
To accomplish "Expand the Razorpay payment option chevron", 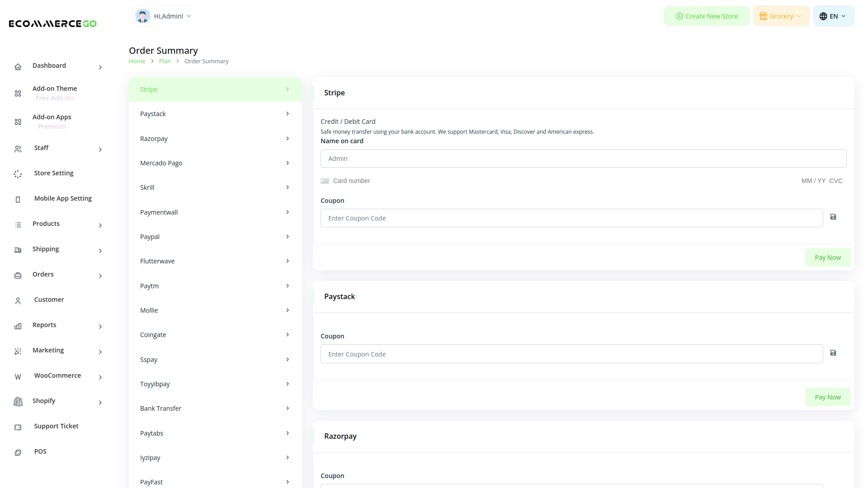I will [x=288, y=139].
